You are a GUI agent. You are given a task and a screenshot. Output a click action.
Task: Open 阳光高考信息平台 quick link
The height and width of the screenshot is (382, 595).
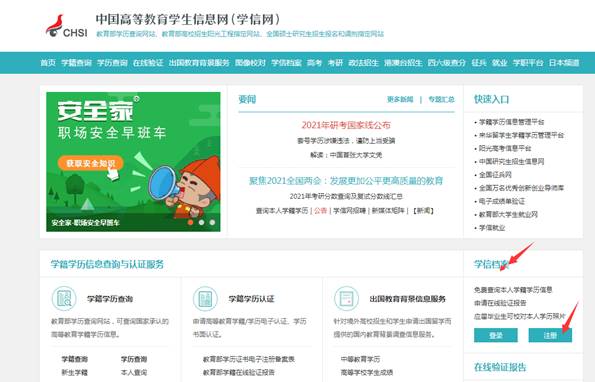click(x=505, y=148)
